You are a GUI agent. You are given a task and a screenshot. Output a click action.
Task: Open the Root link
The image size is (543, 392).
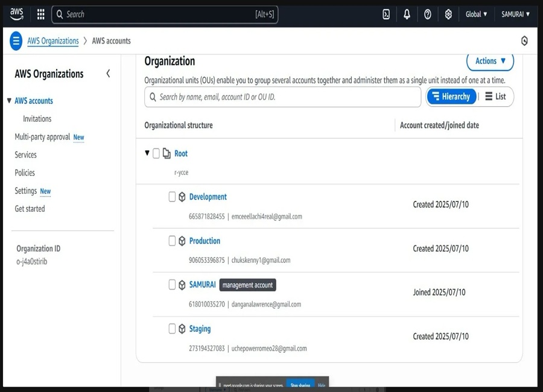tap(181, 153)
